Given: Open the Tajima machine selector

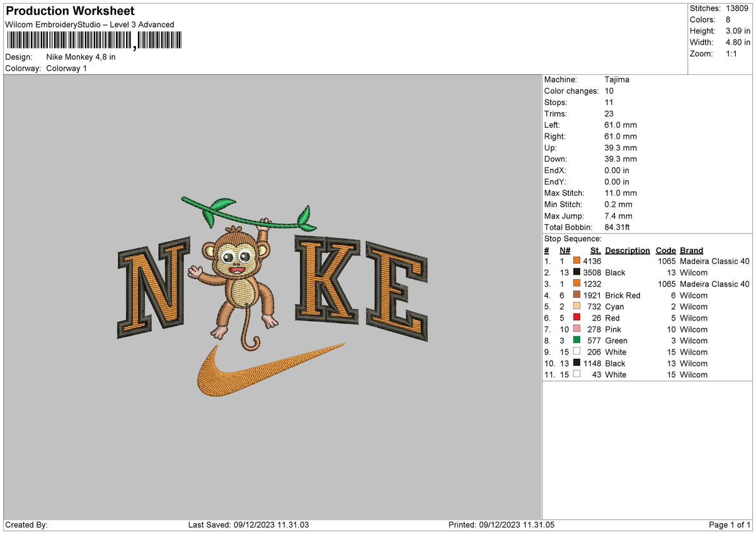Looking at the screenshot, I should 617,79.
